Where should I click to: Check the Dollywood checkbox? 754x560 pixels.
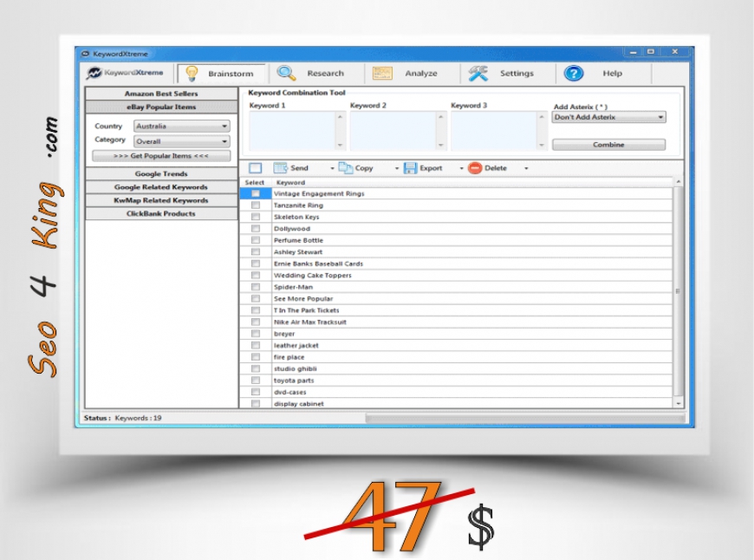[256, 229]
